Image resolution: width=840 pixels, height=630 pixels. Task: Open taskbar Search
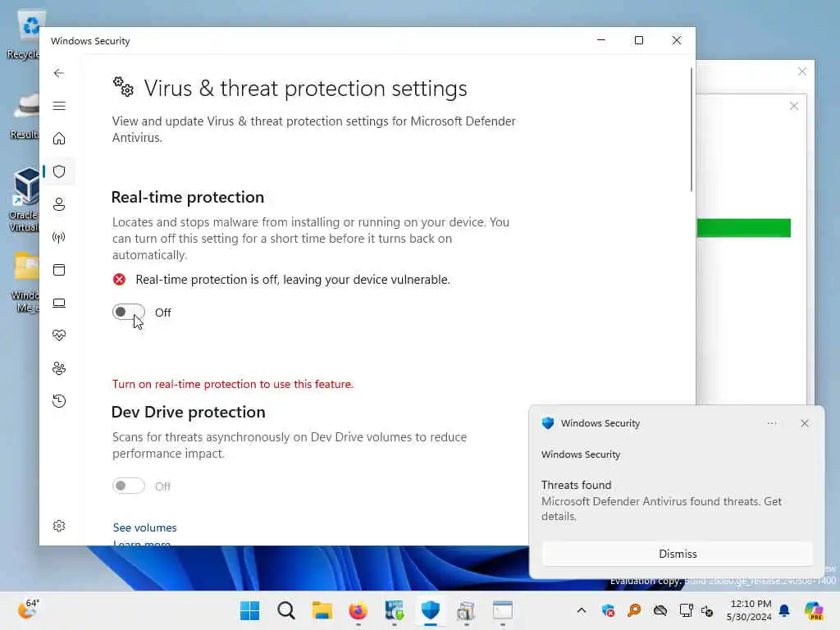click(x=286, y=610)
